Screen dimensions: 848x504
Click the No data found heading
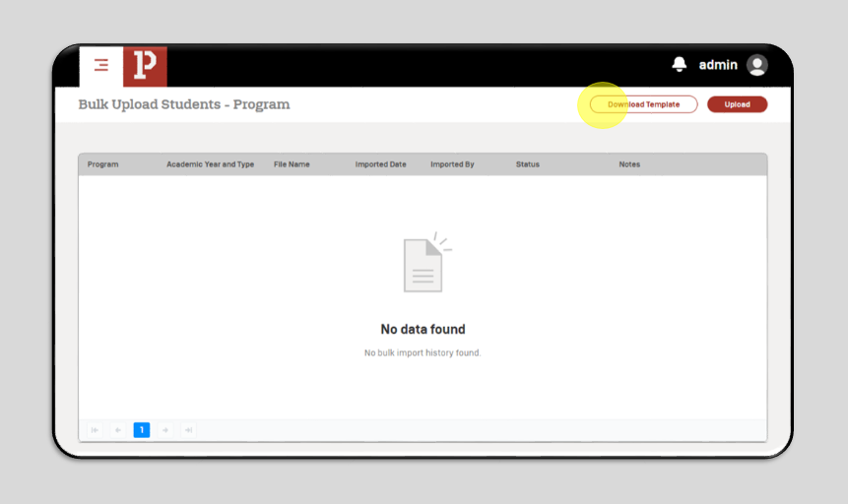click(x=423, y=330)
